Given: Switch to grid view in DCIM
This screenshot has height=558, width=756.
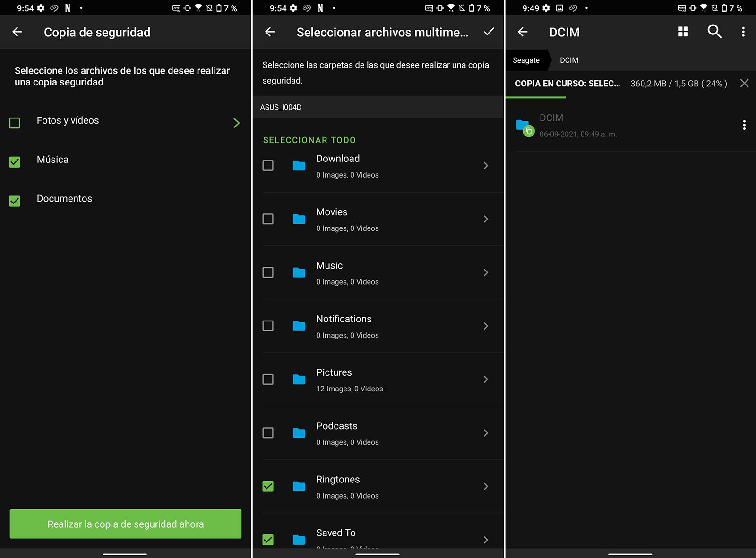Looking at the screenshot, I should (683, 32).
